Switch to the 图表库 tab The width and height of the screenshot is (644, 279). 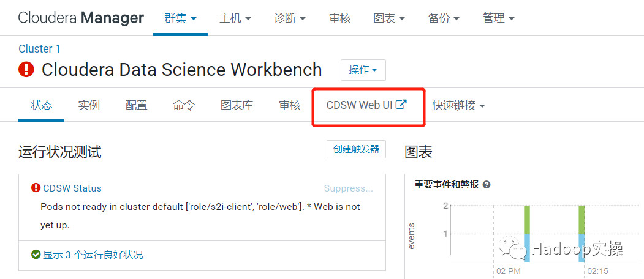pyautogui.click(x=237, y=105)
